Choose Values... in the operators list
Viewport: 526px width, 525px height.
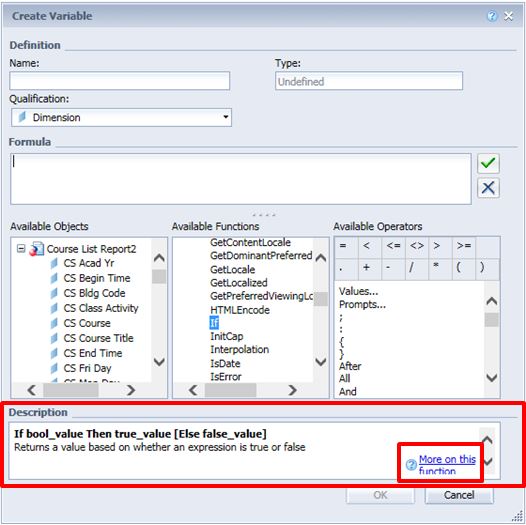pos(358,291)
